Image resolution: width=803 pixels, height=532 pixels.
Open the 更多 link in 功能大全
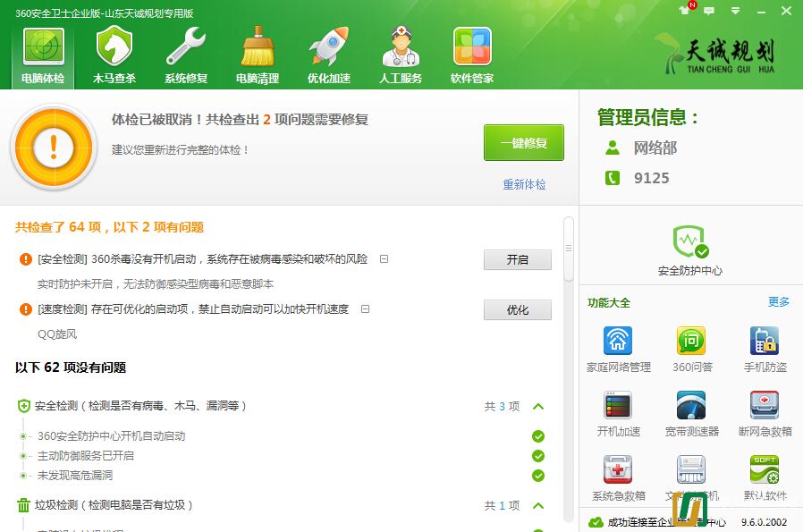point(779,302)
